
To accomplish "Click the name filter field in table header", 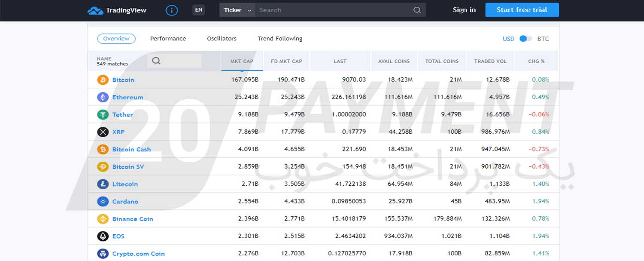I will pyautogui.click(x=174, y=61).
